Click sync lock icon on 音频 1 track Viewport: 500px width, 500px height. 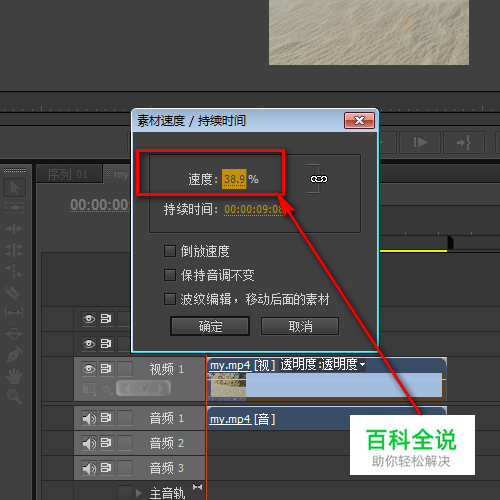(106, 418)
